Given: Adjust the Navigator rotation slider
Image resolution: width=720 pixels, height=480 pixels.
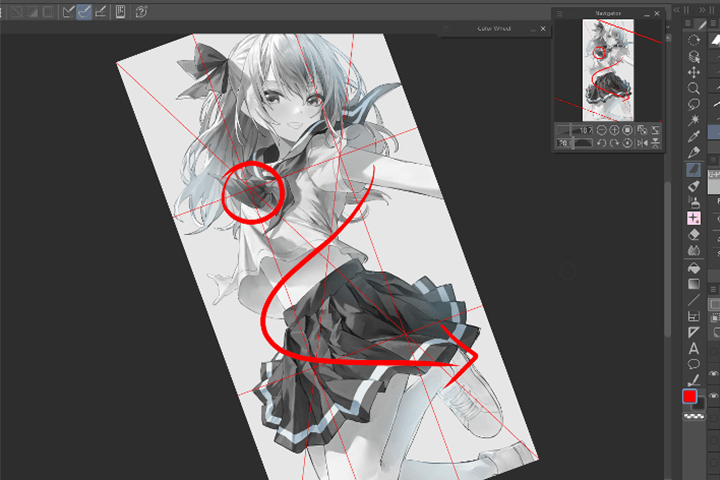Looking at the screenshot, I should (574, 143).
